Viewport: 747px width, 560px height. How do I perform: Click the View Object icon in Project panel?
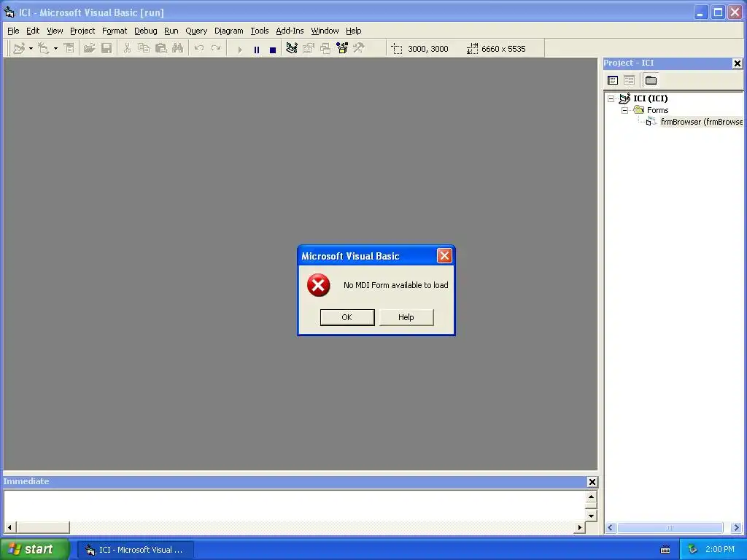tap(629, 80)
